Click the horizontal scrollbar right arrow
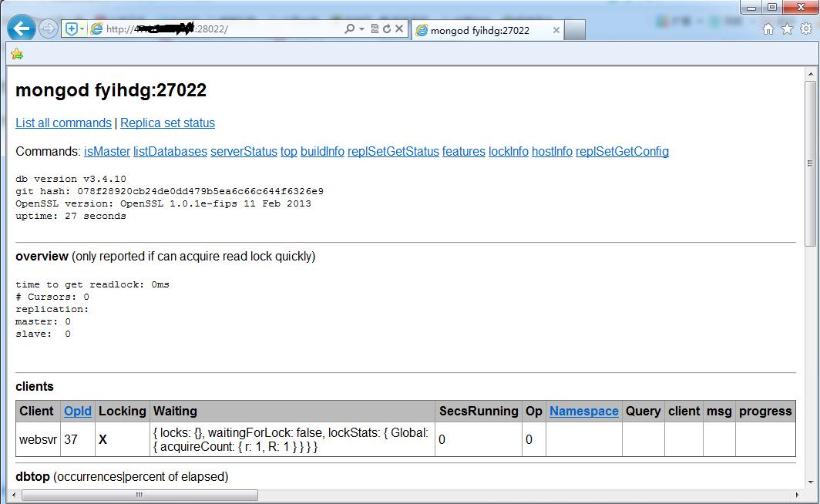Viewport: 820px width, 504px height. click(797, 495)
